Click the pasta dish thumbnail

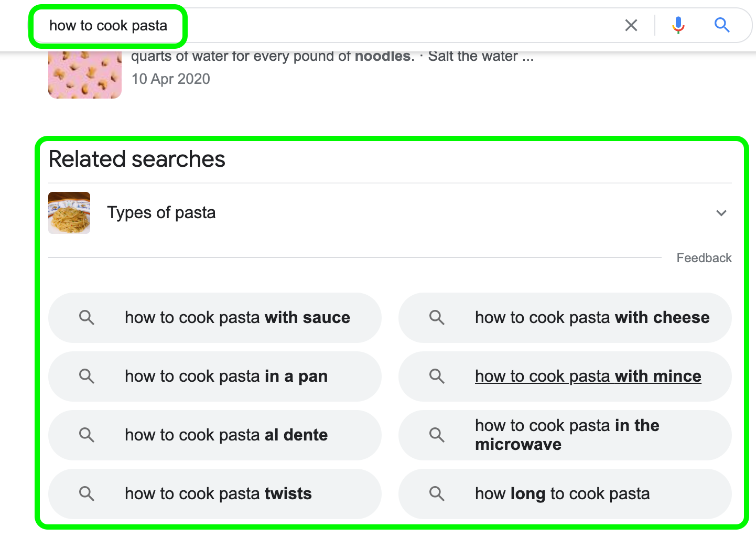(69, 213)
